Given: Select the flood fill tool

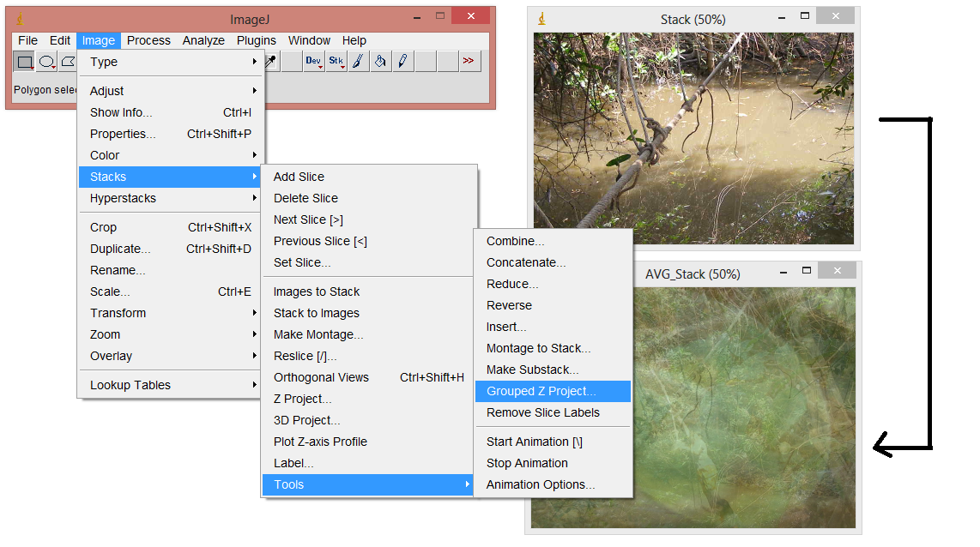Looking at the screenshot, I should click(380, 61).
